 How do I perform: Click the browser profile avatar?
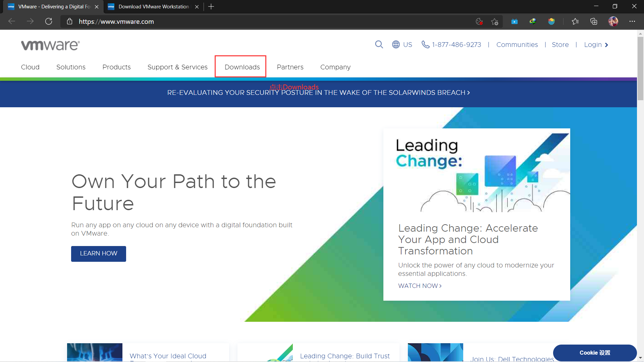(613, 21)
